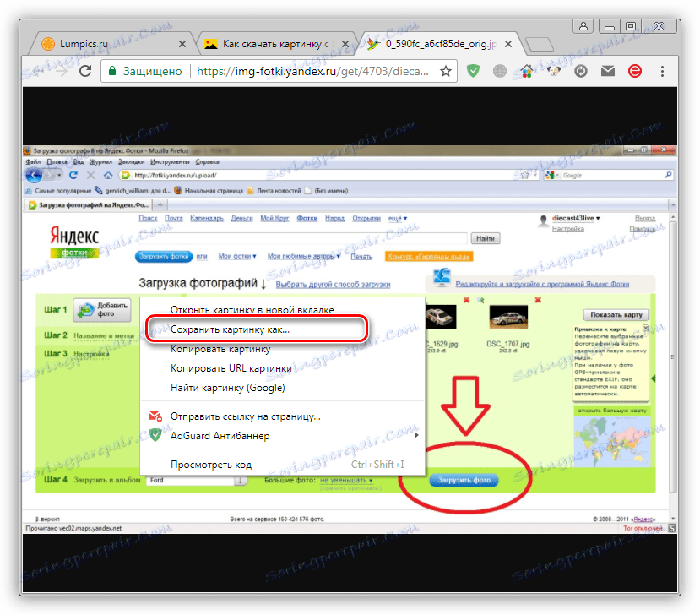Click the 'Настройка' link under username
This screenshot has height=615, width=700.
point(568,229)
